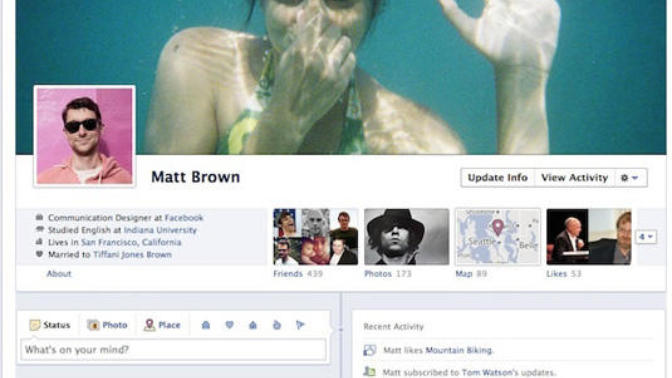Open the Tom Watson link
672x378 pixels.
point(487,372)
